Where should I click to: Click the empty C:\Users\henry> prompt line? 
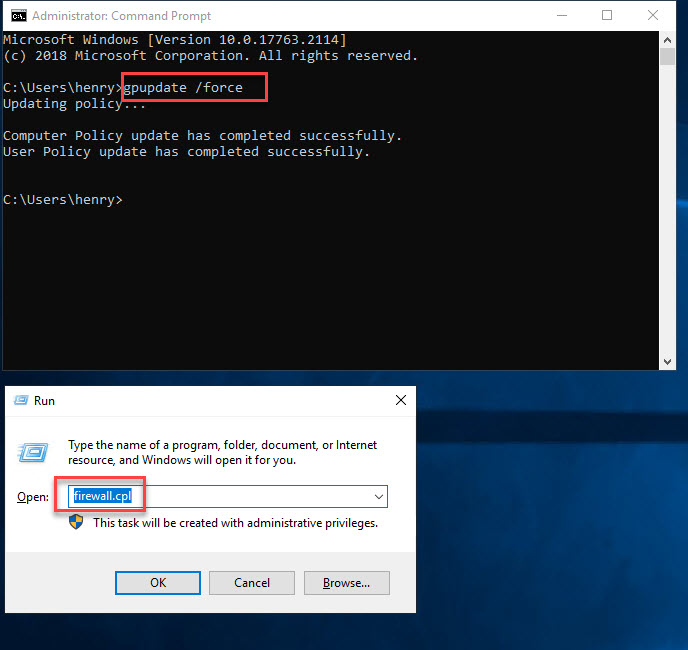(x=63, y=200)
